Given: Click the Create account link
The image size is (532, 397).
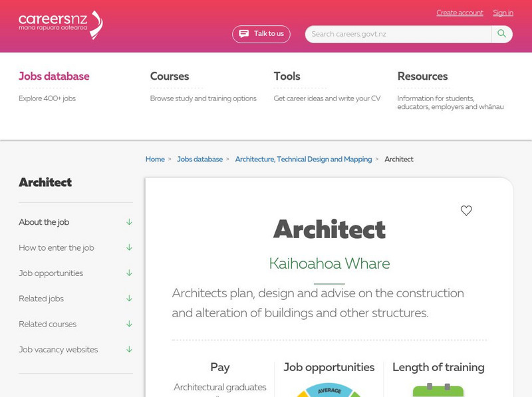Looking at the screenshot, I should click(x=460, y=13).
